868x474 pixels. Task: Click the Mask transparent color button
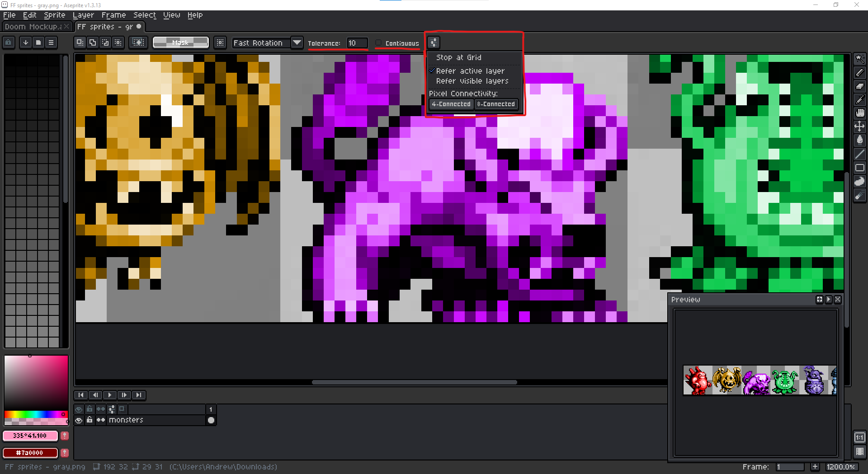[181, 42]
